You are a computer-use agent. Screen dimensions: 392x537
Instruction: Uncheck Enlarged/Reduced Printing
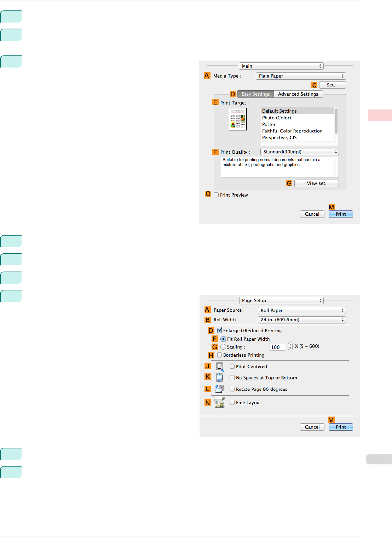coord(220,330)
